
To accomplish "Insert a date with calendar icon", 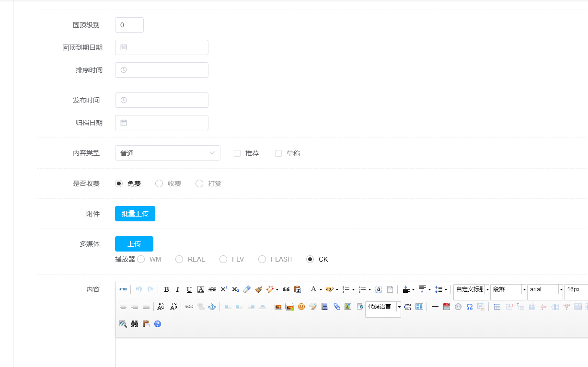I will click(447, 307).
